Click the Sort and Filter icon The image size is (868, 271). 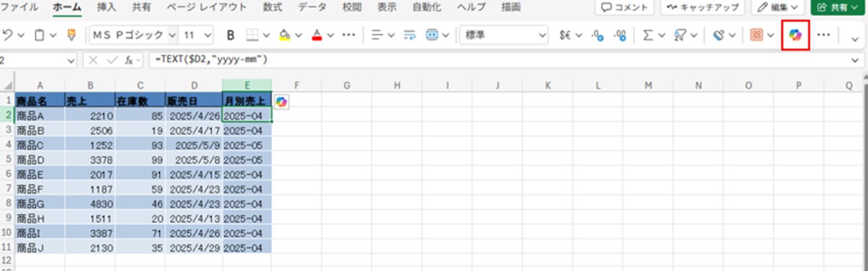[680, 35]
